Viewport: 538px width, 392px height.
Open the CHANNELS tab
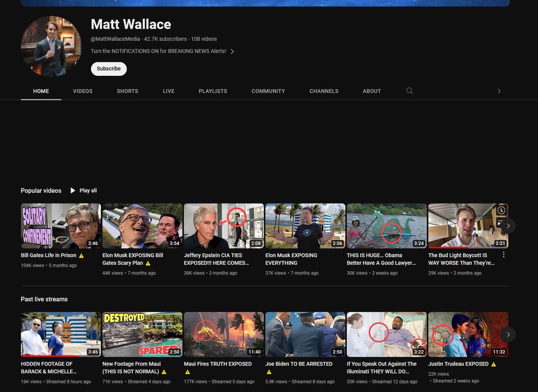point(324,91)
